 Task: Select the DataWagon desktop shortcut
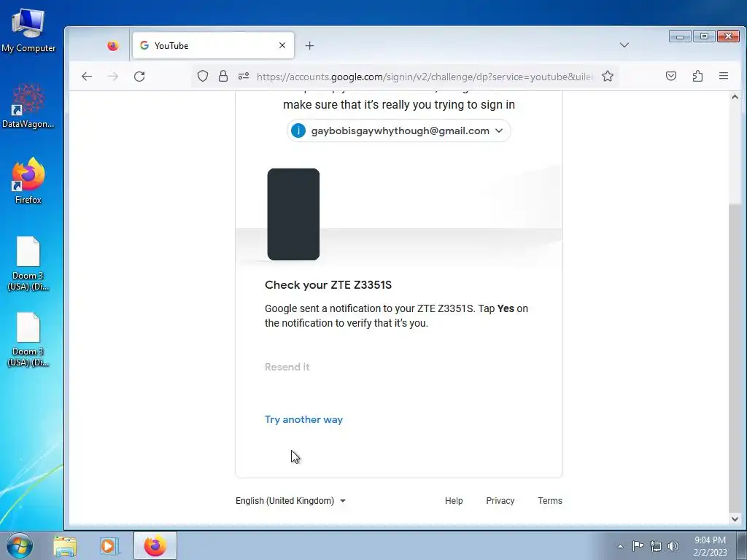point(28,106)
